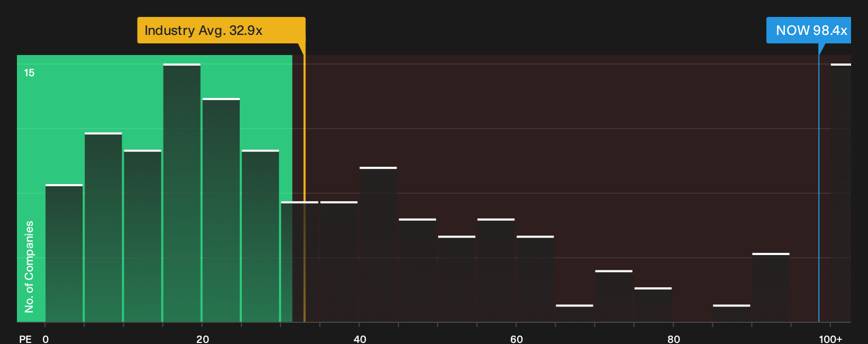Click the 100+ PE histogram bar
The image size is (868, 344).
(x=841, y=193)
